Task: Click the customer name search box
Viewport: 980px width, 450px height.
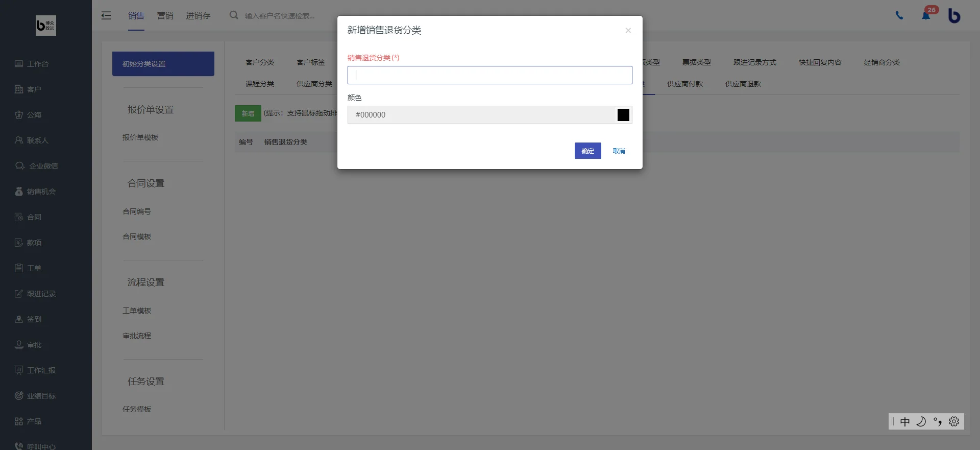Action: pyautogui.click(x=281, y=16)
